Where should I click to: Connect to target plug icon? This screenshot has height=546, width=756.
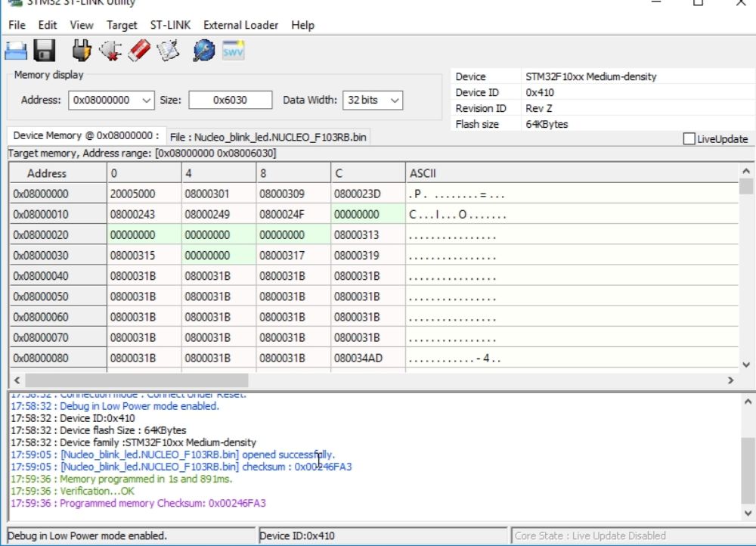(x=82, y=50)
